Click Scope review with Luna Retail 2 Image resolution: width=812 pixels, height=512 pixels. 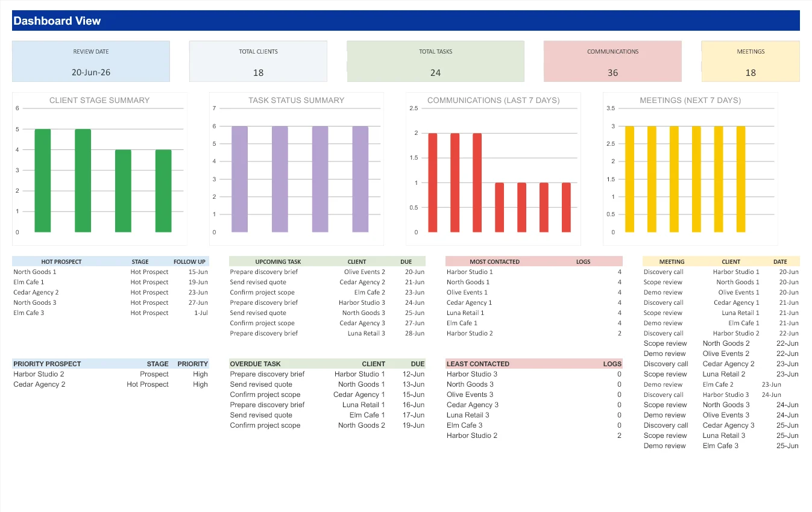tap(666, 374)
